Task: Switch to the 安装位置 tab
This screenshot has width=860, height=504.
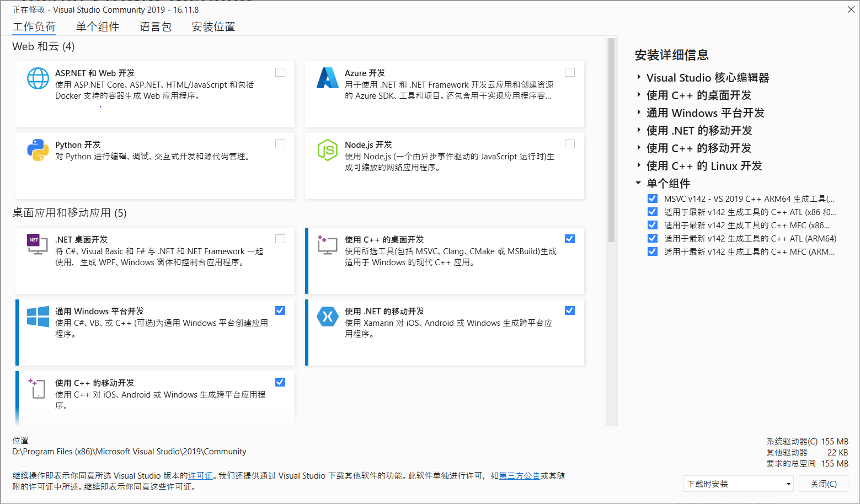Action: click(213, 26)
